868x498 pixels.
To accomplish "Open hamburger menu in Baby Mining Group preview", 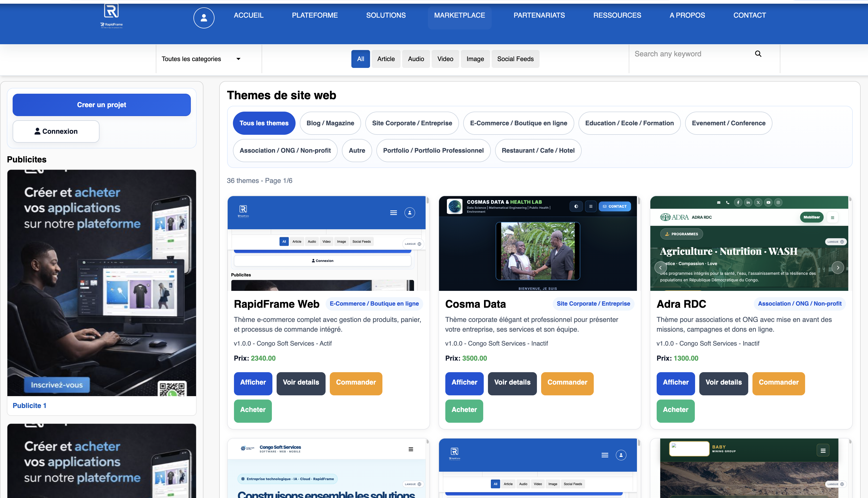I will 823,451.
